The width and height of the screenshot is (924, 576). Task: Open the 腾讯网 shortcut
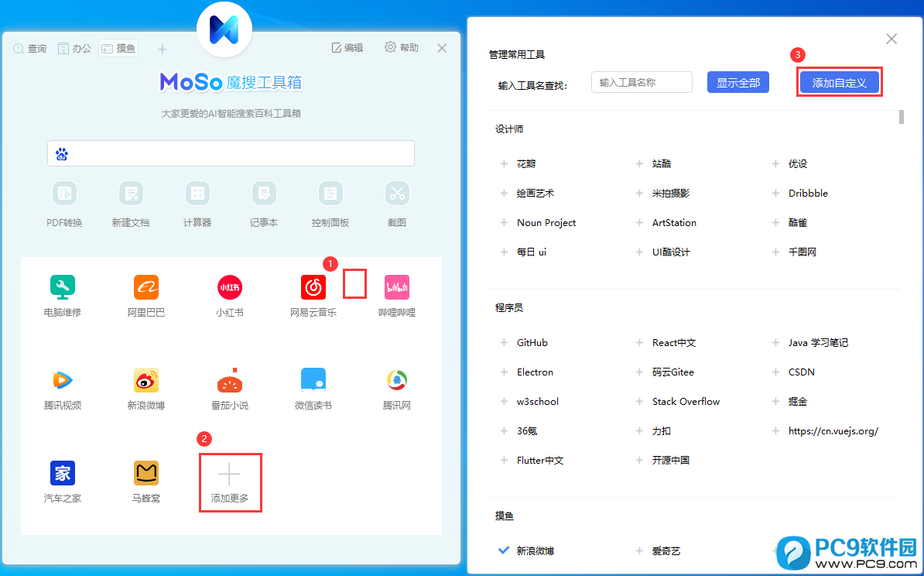pos(396,381)
